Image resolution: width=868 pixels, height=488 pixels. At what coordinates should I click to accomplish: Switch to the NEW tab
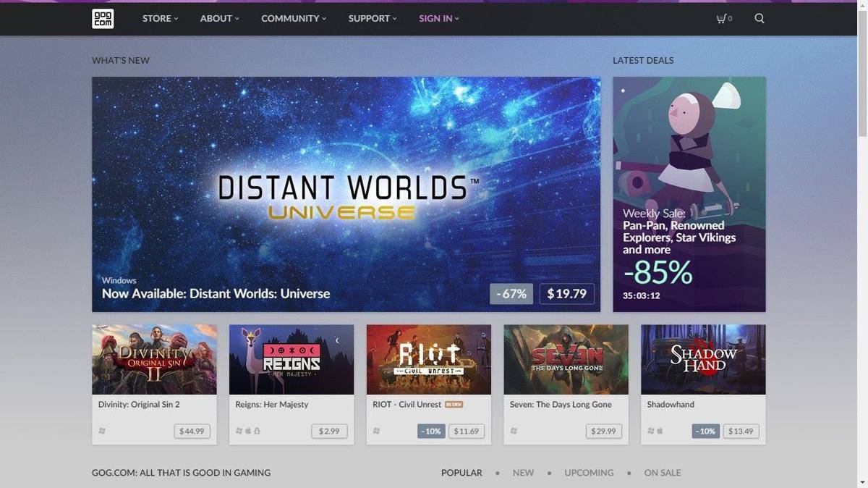(x=523, y=473)
